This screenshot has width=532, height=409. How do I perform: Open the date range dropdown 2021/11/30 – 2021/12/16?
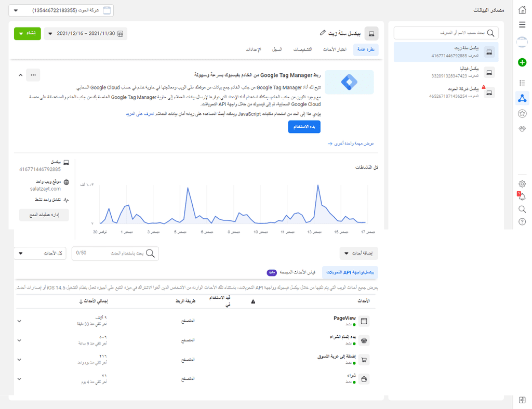(86, 34)
